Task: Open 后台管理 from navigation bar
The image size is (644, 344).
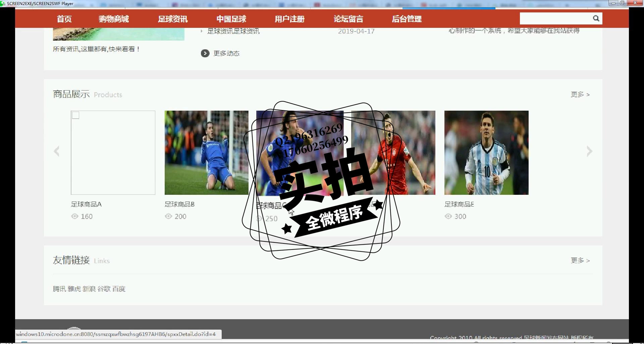Action: (407, 19)
